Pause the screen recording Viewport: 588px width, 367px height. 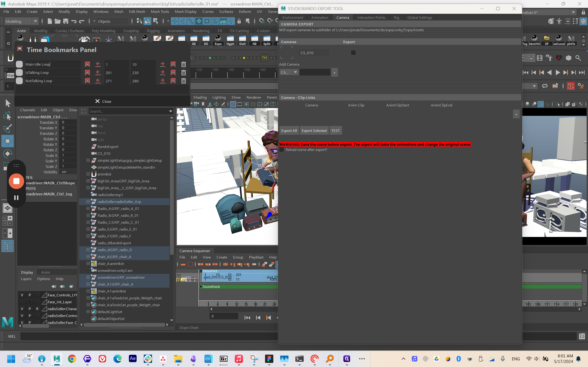click(16, 197)
